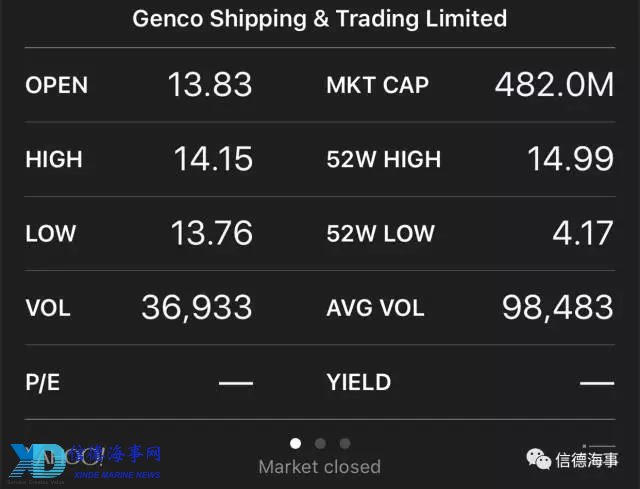Tap the WeChat logo icon

pos(539,459)
